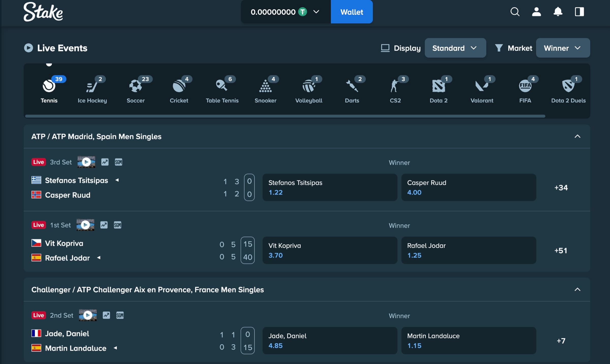This screenshot has height=364, width=610.
Task: Play the Tsitsipas vs Ruud live stream
Action: point(86,162)
